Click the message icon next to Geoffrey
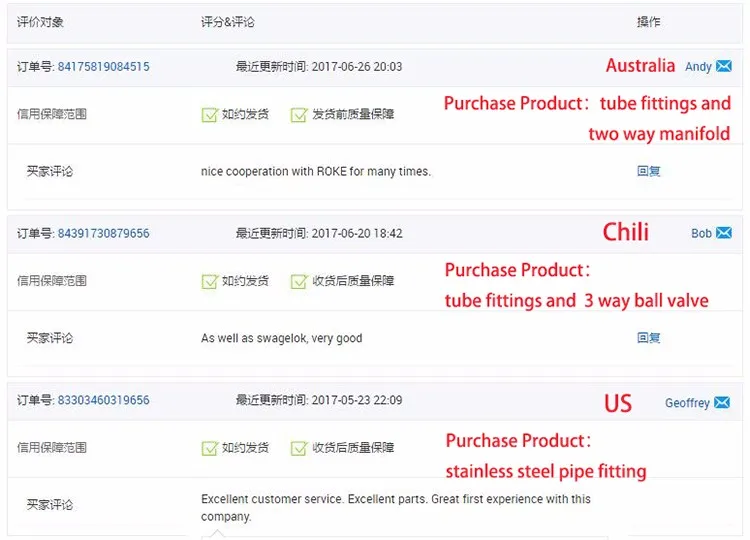This screenshot has width=750, height=540. point(724,403)
